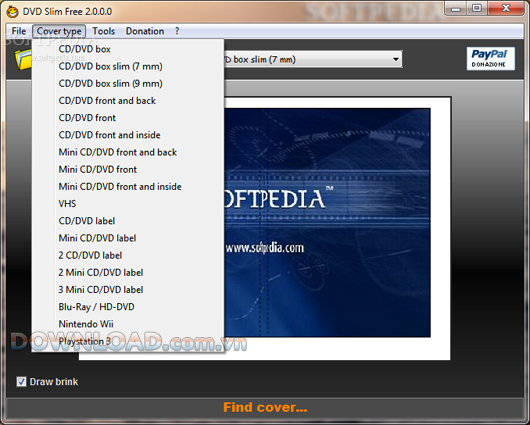Screen dimensions: 530x425
Task: Select Playstation 3 cover type
Action: click(x=128, y=341)
